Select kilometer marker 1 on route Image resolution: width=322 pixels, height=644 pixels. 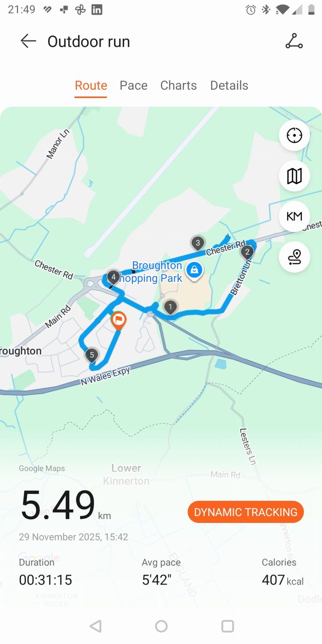pyautogui.click(x=170, y=307)
